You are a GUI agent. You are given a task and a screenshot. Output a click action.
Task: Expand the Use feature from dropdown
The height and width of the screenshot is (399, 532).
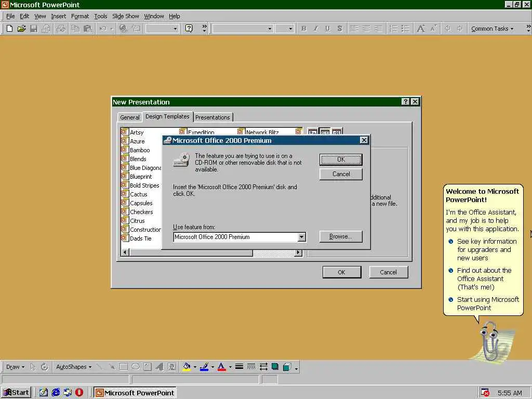point(302,237)
